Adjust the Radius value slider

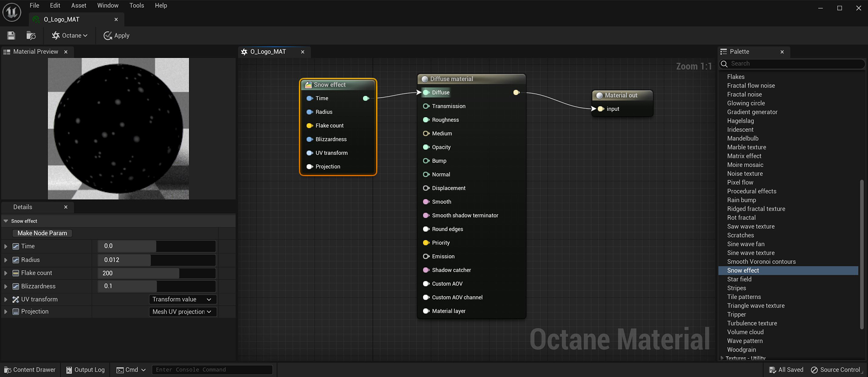coord(157,260)
